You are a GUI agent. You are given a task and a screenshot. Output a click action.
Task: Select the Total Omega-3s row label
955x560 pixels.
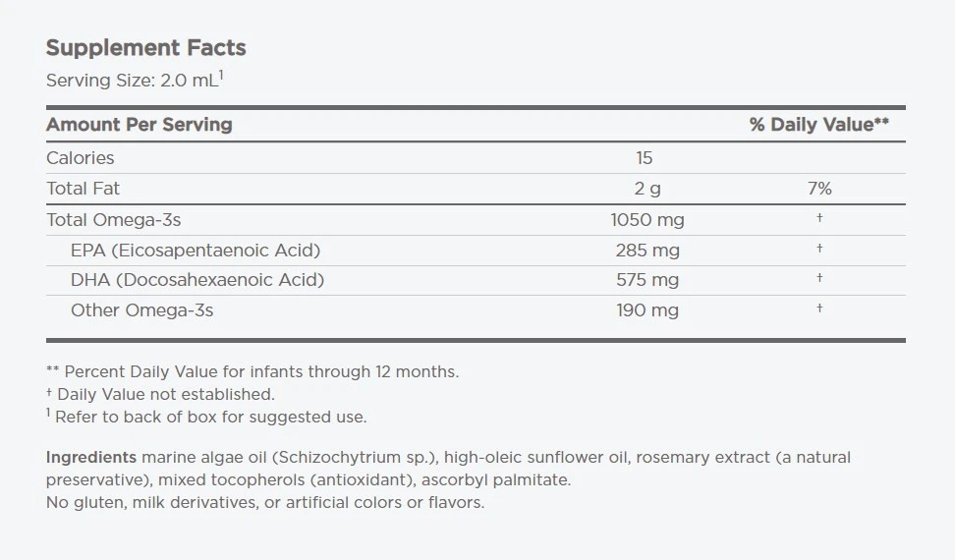point(114,220)
